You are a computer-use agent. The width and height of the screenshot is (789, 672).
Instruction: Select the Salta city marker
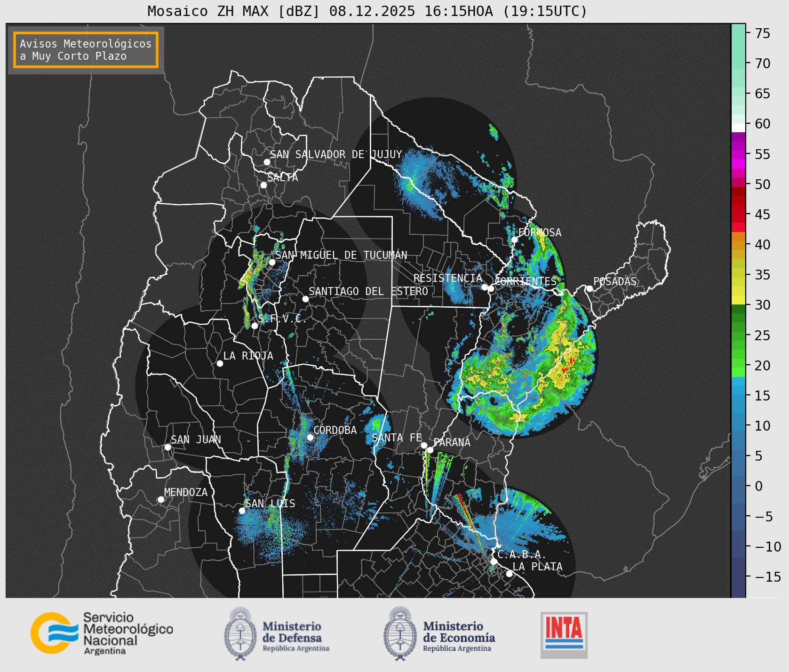click(x=264, y=185)
